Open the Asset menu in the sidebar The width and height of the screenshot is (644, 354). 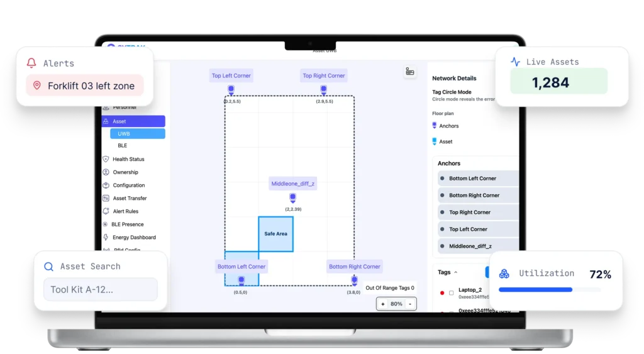(x=133, y=121)
